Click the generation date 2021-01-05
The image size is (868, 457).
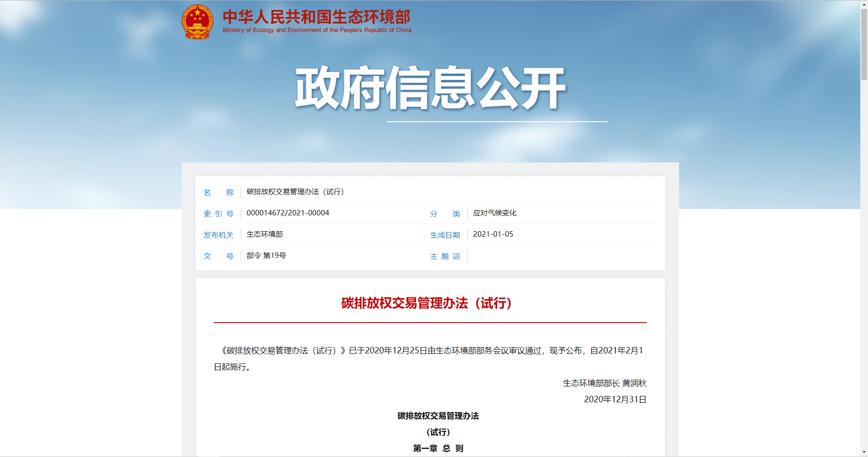coord(493,234)
